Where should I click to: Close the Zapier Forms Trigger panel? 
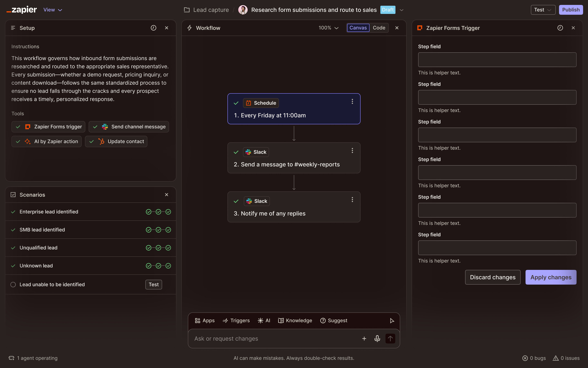[x=573, y=28]
